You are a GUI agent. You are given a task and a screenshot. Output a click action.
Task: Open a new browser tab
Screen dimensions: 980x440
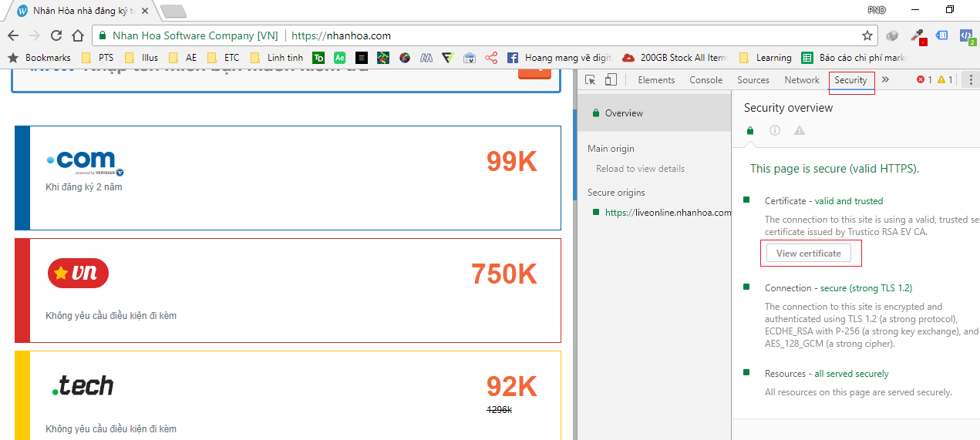[x=173, y=11]
